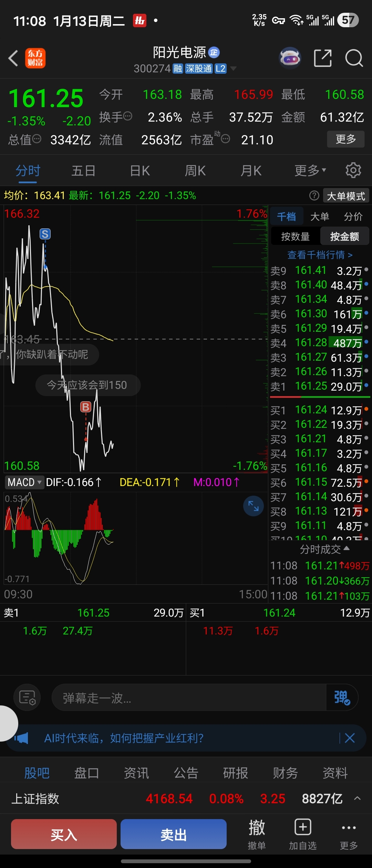Expand the 更多 chart period dropdown
Screen dimensions: 372x868
coord(310,170)
